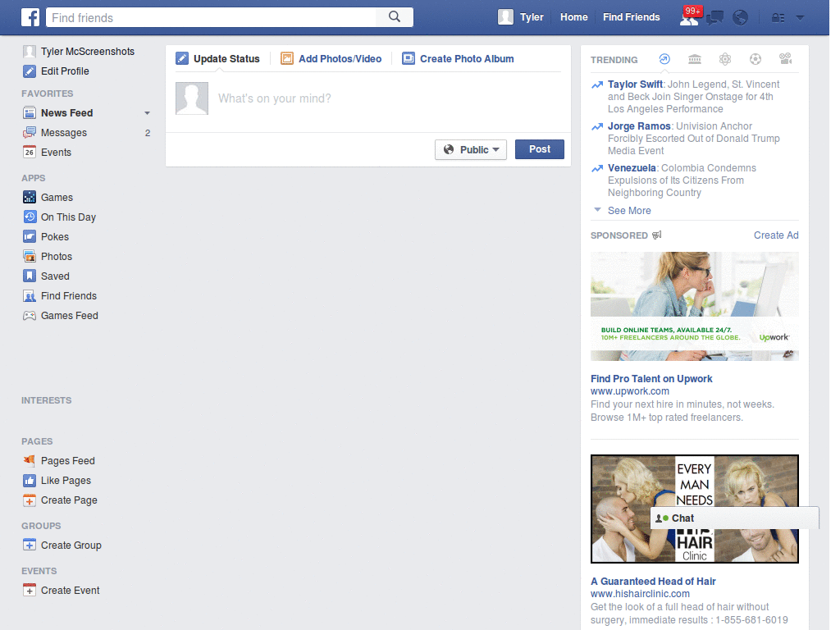This screenshot has width=840, height=630.
Task: Select the Update Status tab
Action: (217, 59)
